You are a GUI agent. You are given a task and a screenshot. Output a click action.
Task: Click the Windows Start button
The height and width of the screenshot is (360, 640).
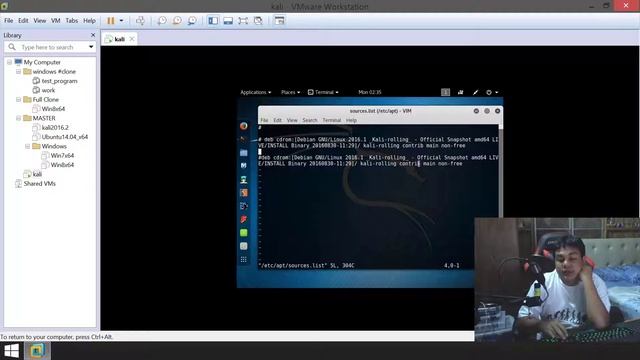point(11,351)
